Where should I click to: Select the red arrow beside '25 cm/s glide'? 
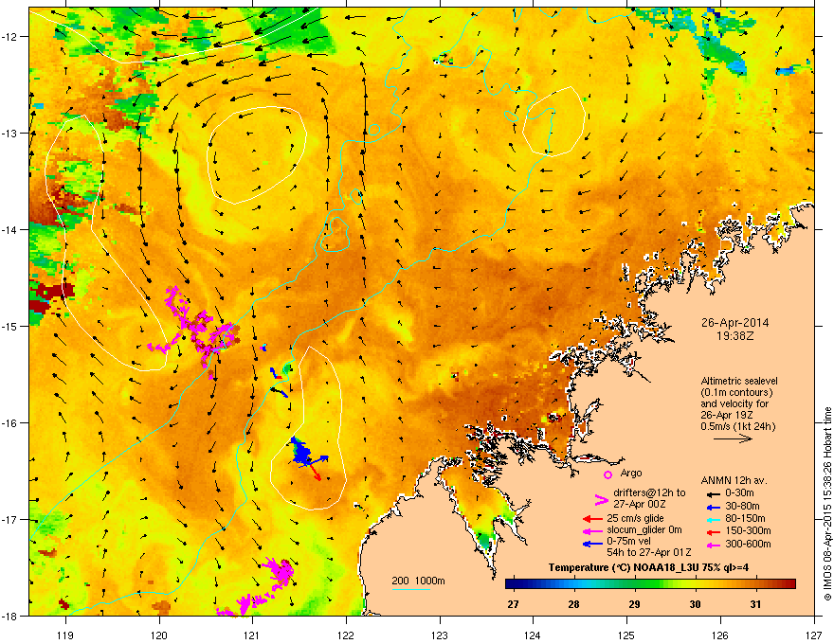tap(592, 519)
